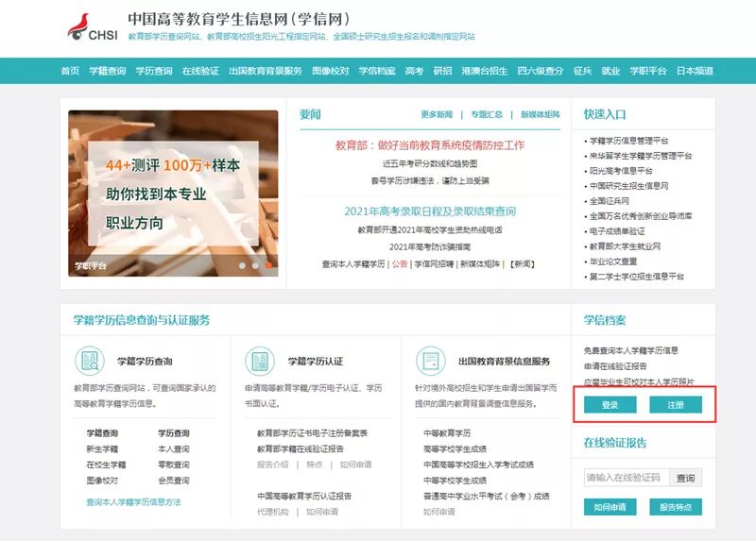
Task: Click the CHSI logo icon
Action: (93, 26)
